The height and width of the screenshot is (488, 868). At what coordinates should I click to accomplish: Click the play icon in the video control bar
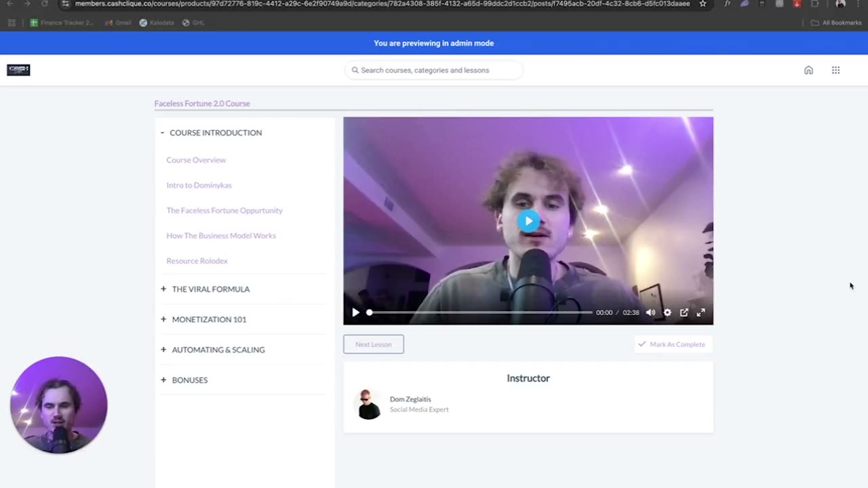point(355,312)
